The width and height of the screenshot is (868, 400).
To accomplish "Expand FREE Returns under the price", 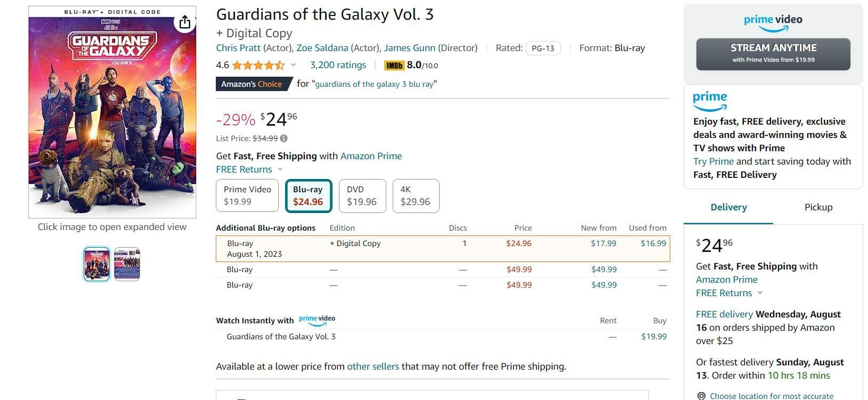I will pos(280,169).
